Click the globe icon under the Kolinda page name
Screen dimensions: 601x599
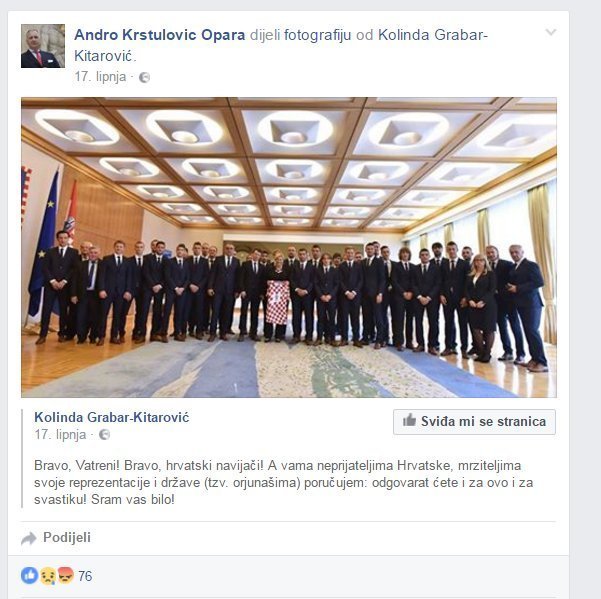(104, 435)
